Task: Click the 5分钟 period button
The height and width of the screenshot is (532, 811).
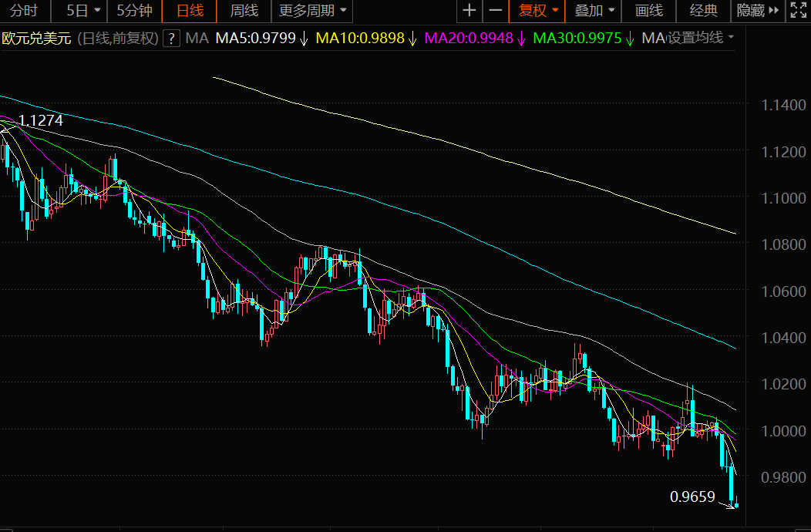Action: point(134,11)
